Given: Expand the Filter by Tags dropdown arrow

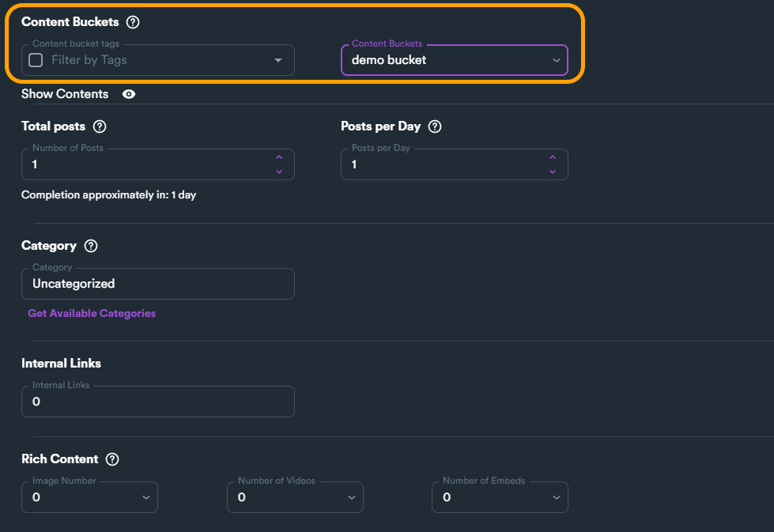Looking at the screenshot, I should 278,60.
